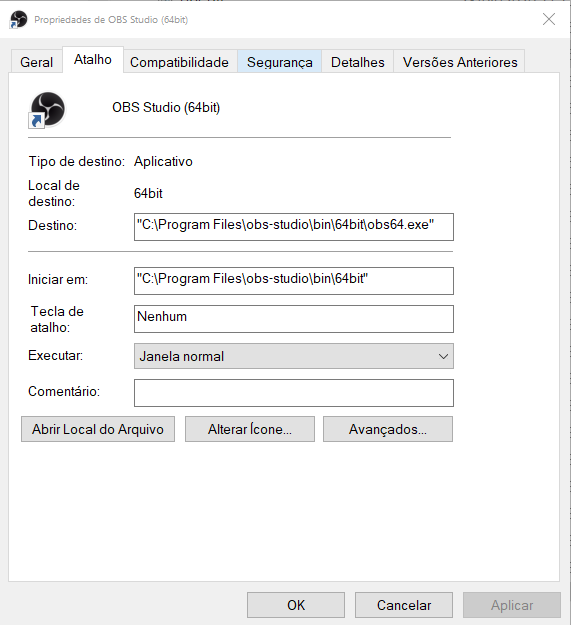Click the OBS icon in title bar
Viewport: 571px width, 625px height.
(18, 20)
